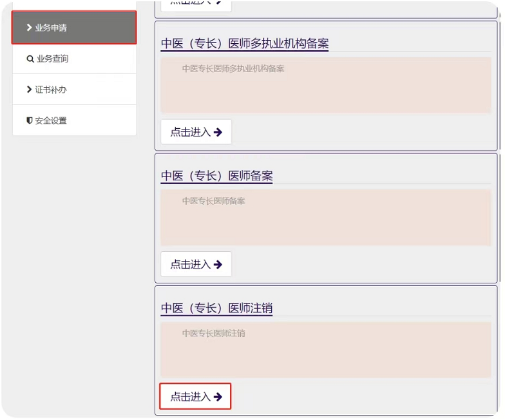Click the 中医（专长）医师注销 heading link
The width and height of the screenshot is (505, 420).
click(x=216, y=309)
